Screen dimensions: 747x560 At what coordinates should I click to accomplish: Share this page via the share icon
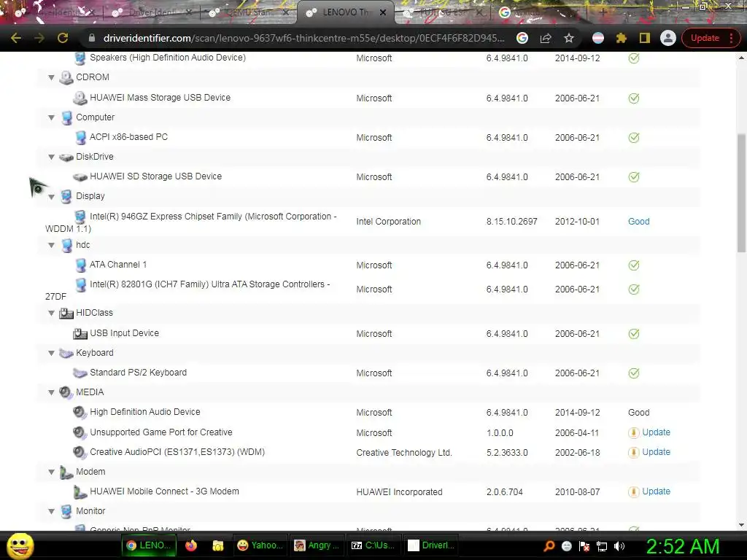click(x=546, y=38)
